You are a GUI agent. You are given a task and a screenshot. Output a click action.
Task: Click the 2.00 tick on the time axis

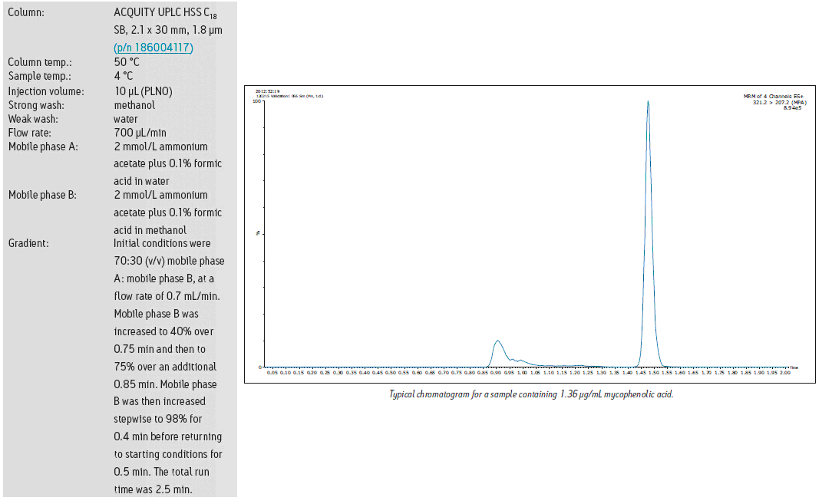784,373
